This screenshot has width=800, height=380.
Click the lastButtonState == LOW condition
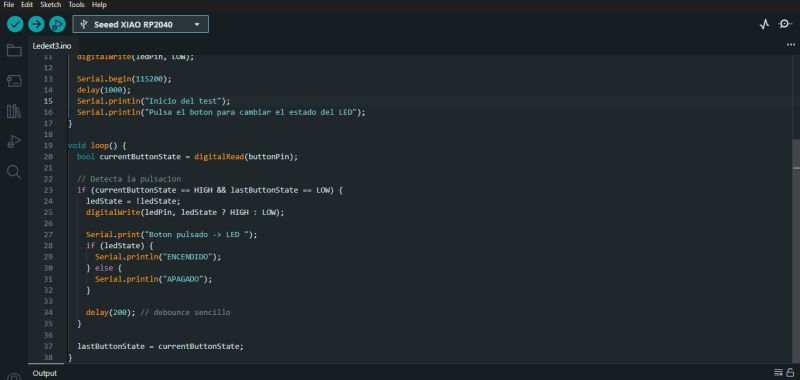[281, 190]
